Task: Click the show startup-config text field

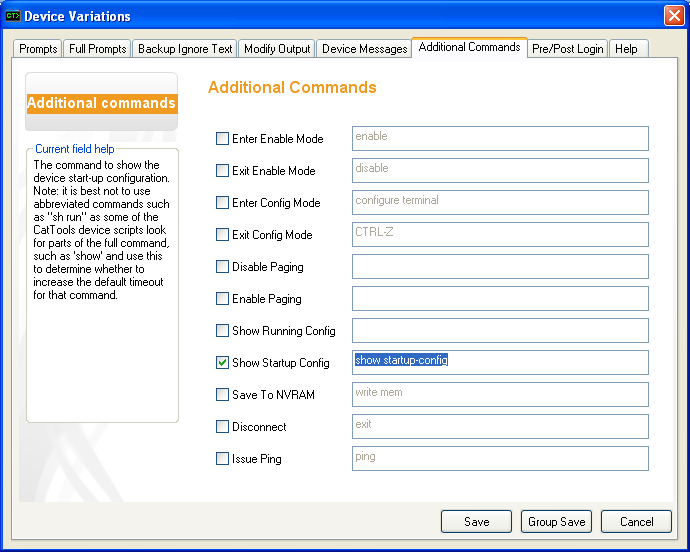Action: 500,363
